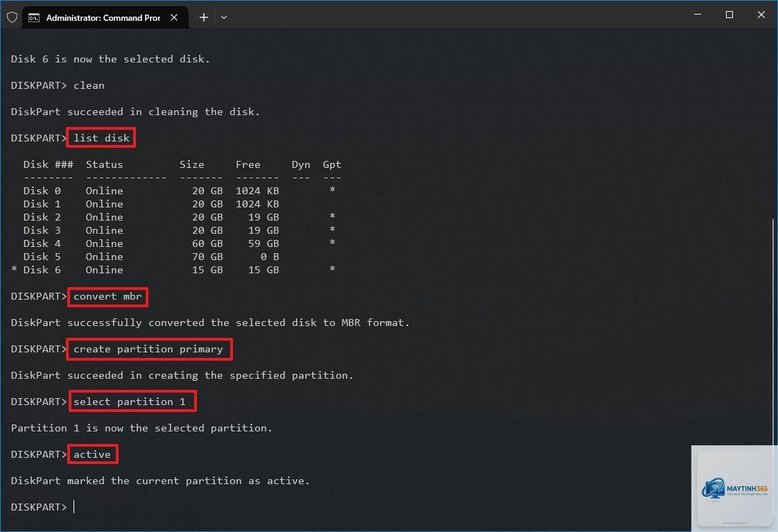Click the '59 GB' free value

263,243
